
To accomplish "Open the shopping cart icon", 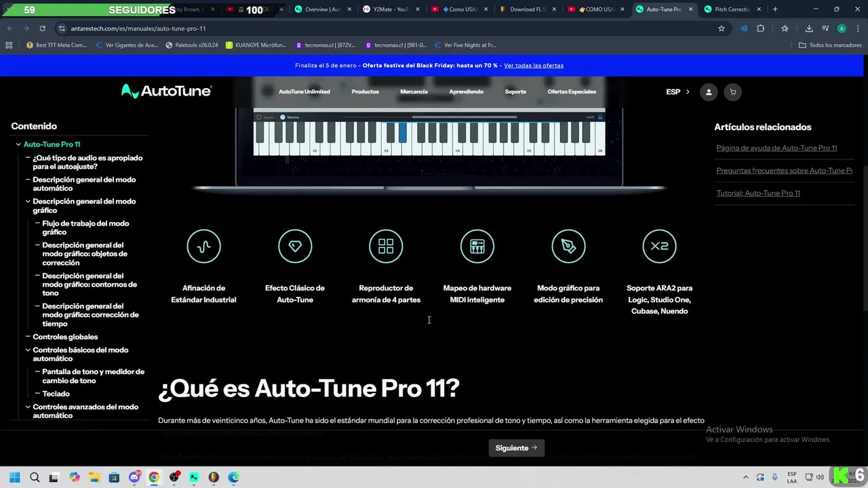I will pos(732,92).
